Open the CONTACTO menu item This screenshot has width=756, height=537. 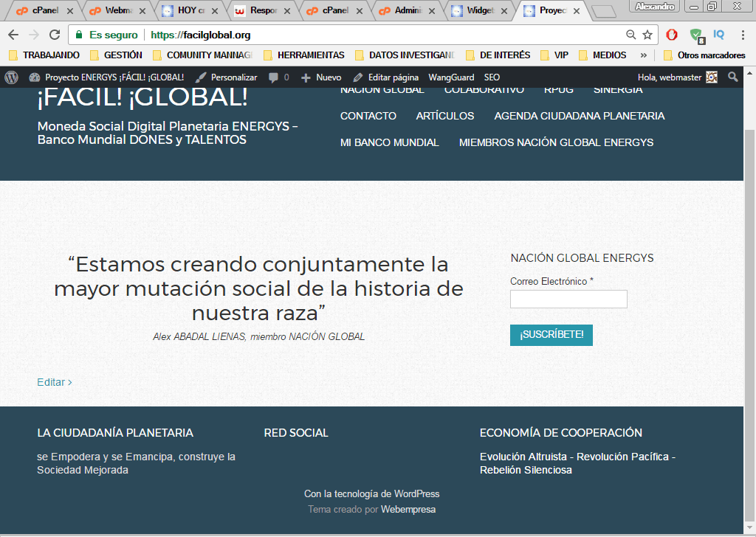(x=368, y=116)
